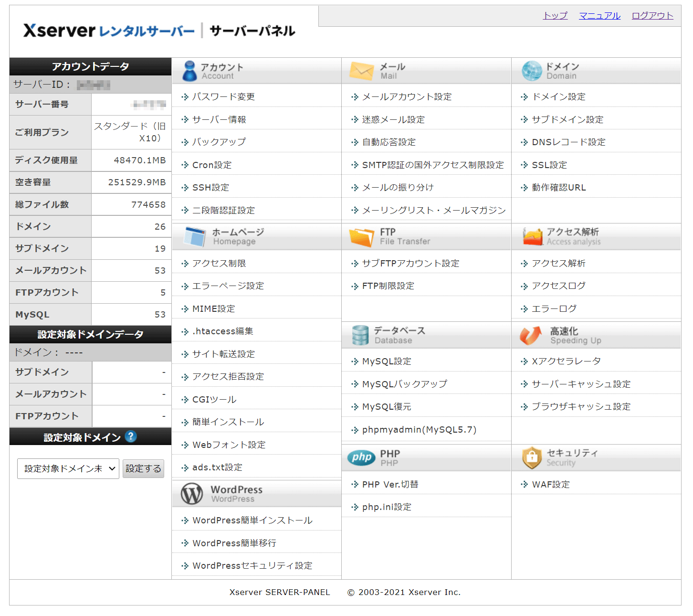Open メールの振り分け
This screenshot has height=616, width=693.
pos(398,187)
